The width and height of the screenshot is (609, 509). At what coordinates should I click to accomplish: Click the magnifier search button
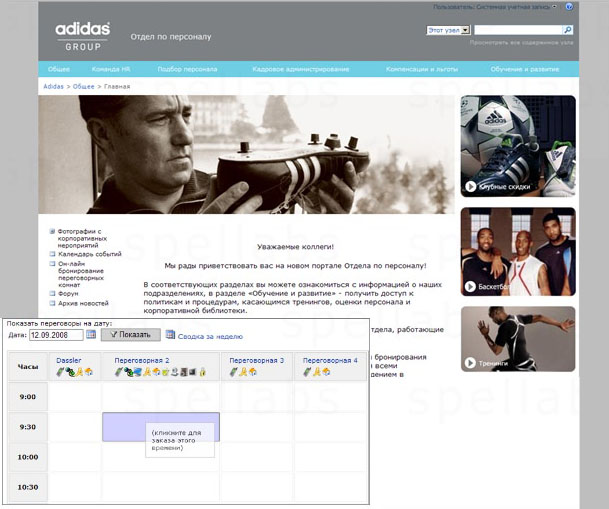567,30
